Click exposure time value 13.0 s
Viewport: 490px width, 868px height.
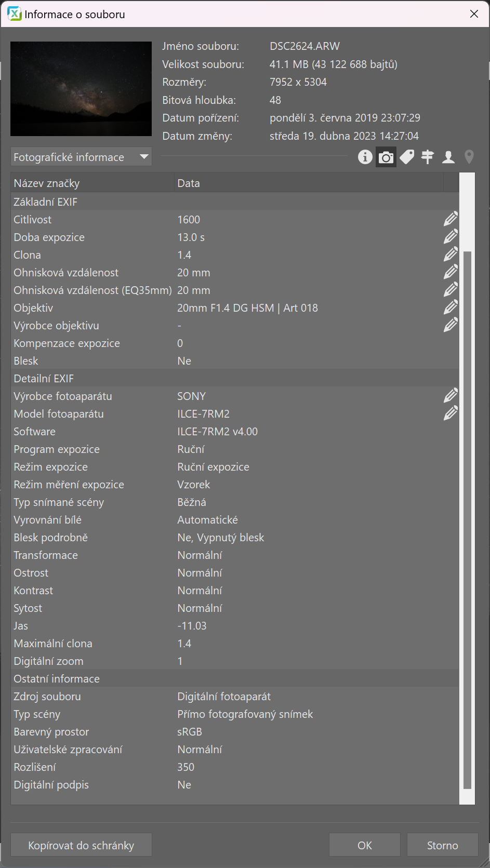[x=191, y=237]
